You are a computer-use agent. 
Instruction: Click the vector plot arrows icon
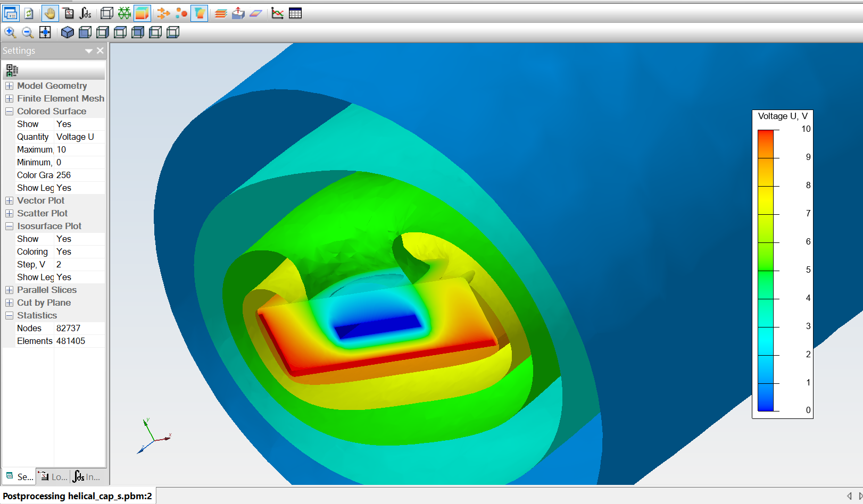(164, 13)
